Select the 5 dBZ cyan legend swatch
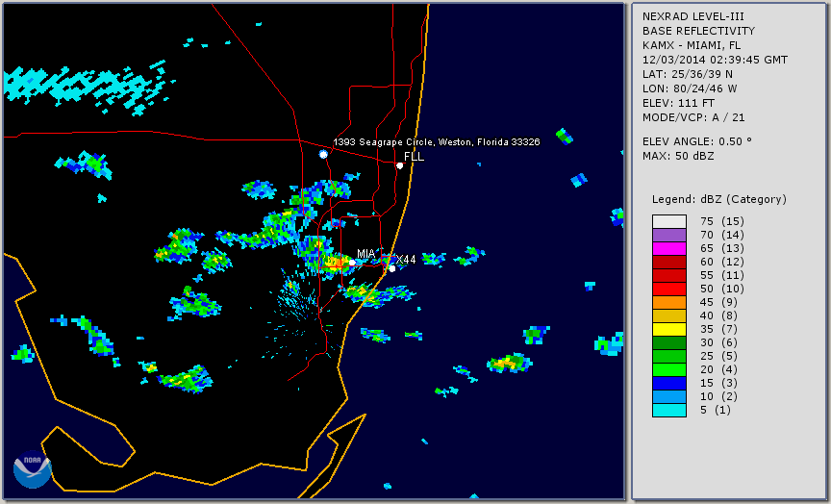 click(x=669, y=410)
